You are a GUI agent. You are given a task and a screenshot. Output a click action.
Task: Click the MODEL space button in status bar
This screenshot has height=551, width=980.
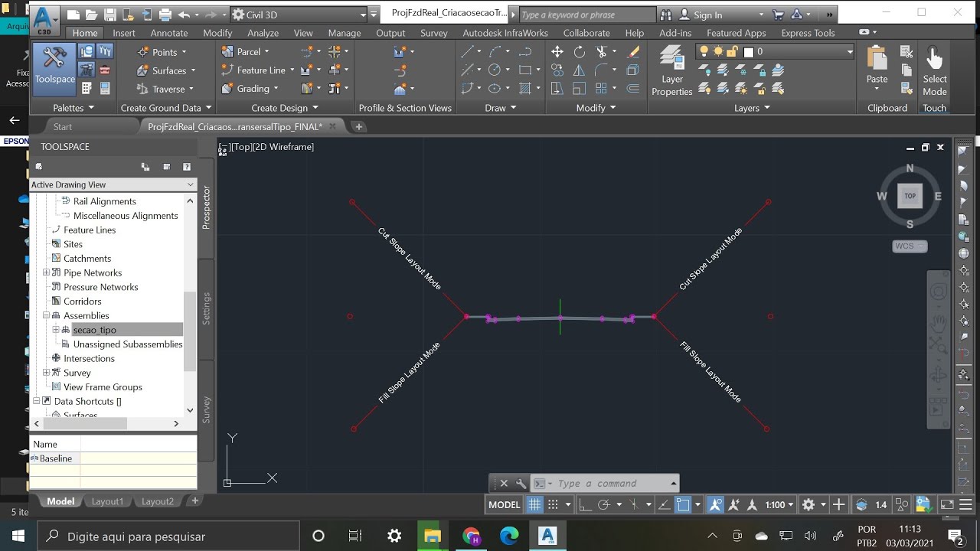505,504
